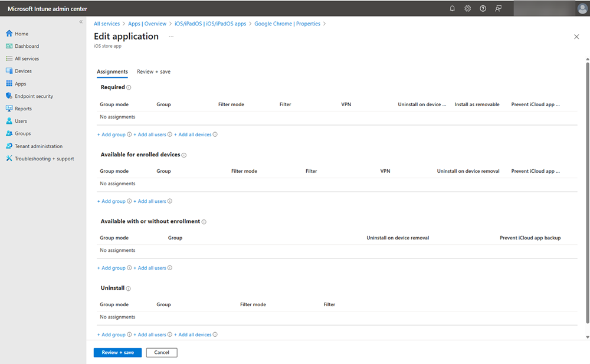
Task: Open Endpoint security in sidebar
Action: coord(34,96)
